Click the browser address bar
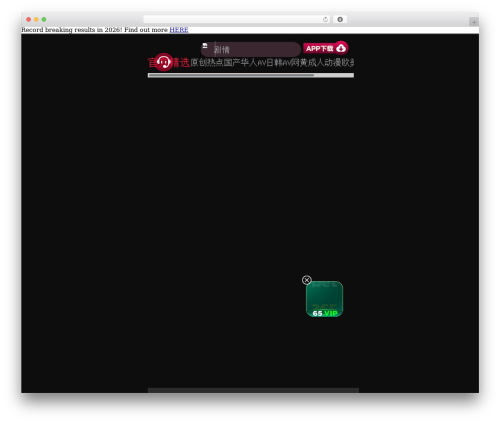The image size is (500, 423). coord(236,19)
